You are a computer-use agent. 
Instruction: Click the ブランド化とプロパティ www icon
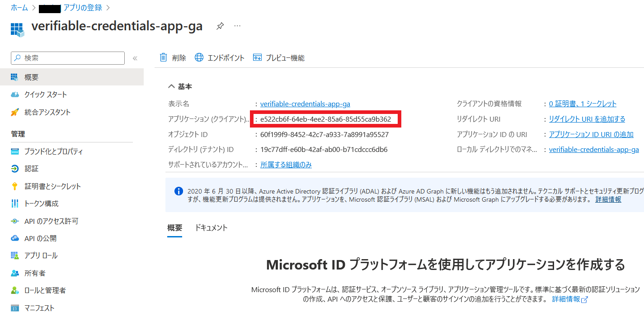pos(15,151)
